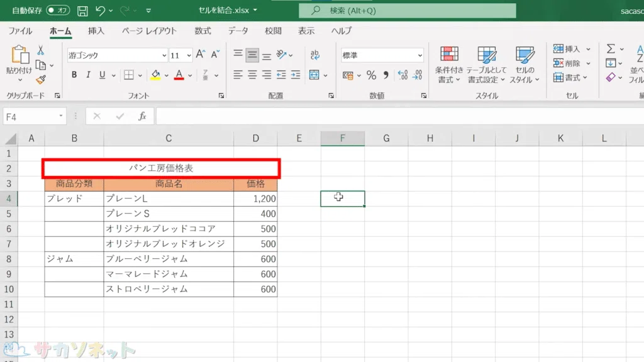
Task: Click the accounting currency format icon
Action: (x=348, y=75)
